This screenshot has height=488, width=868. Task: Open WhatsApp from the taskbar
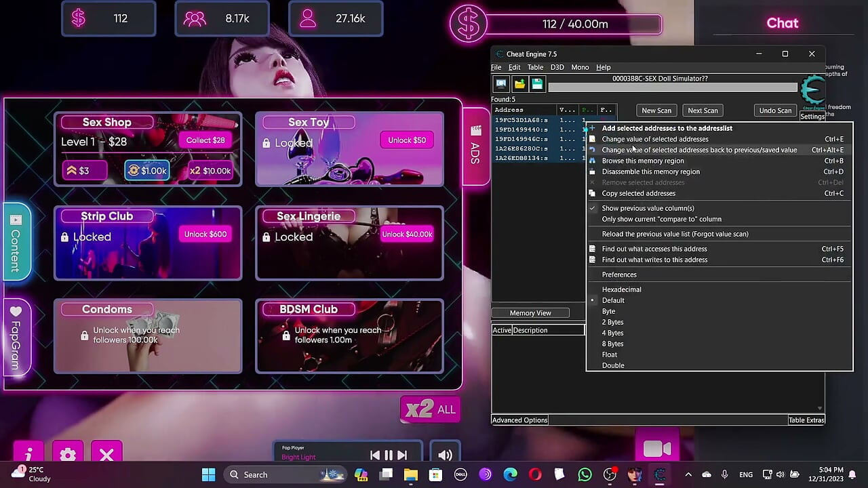pos(585,474)
